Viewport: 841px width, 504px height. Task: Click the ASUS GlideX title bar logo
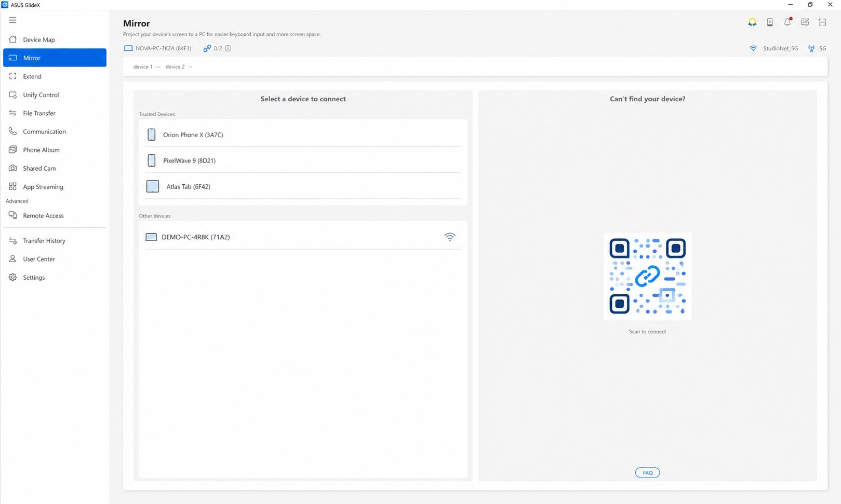5,5
